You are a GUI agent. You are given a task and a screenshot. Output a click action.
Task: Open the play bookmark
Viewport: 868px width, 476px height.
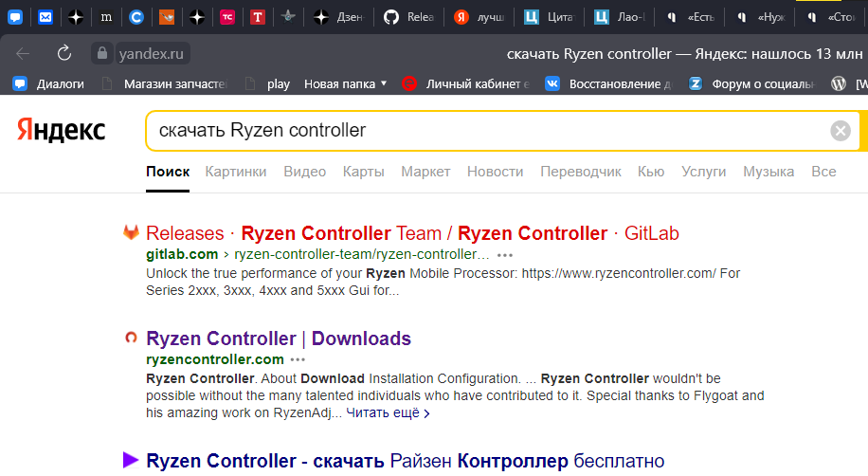(268, 83)
